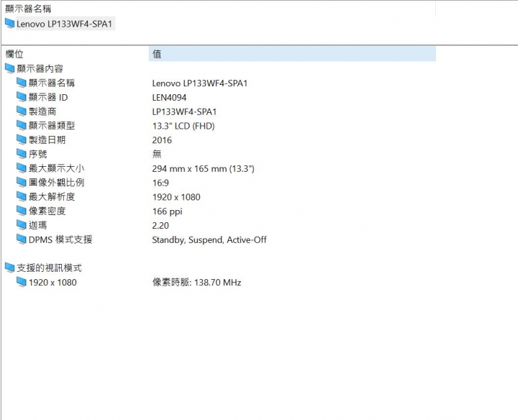Screen dimensions: 518x420
Task: Click the icon beside 製造商 row
Action: (22, 111)
